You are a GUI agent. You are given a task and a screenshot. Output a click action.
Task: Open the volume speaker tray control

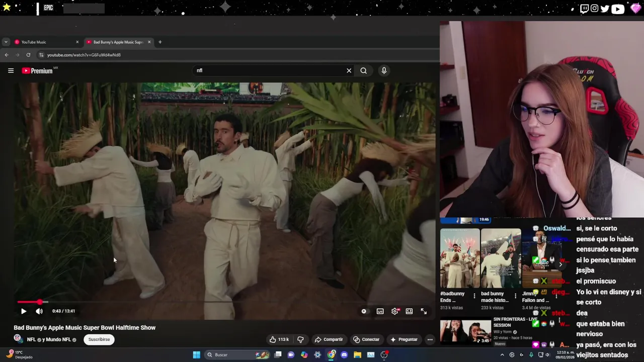547,355
